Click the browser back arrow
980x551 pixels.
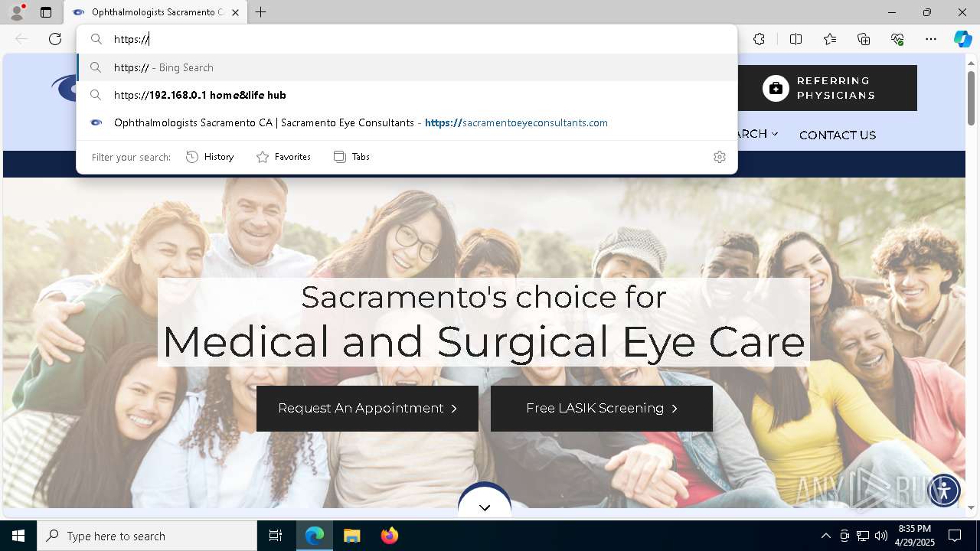pos(21,39)
